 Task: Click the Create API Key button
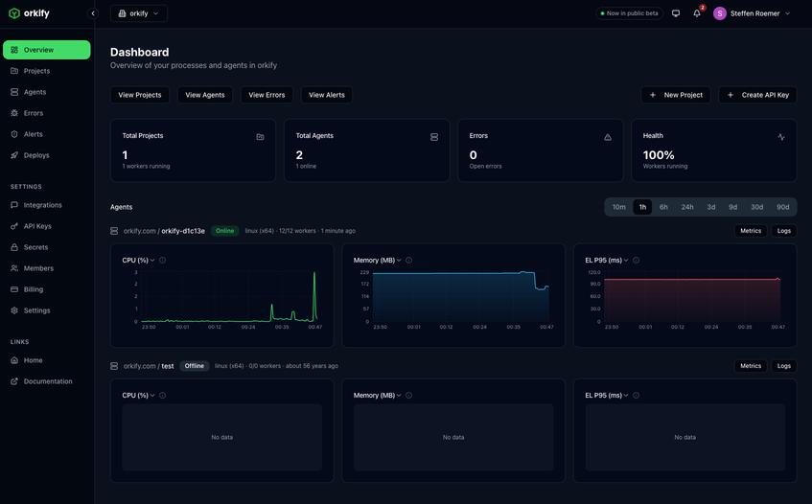tap(757, 95)
